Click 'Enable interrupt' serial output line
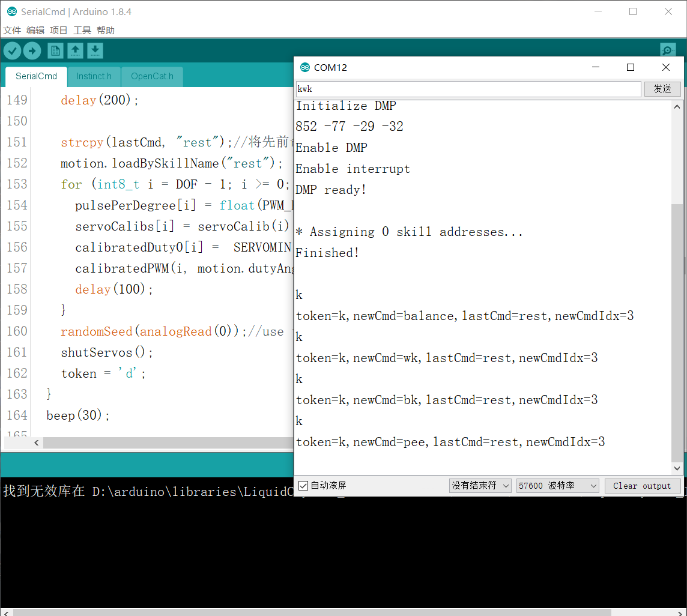 (353, 169)
